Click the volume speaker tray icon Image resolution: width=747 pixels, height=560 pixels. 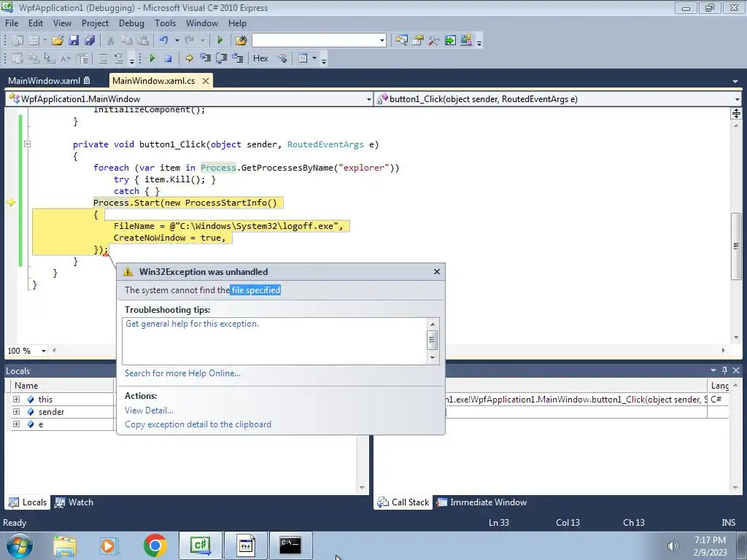tap(673, 546)
